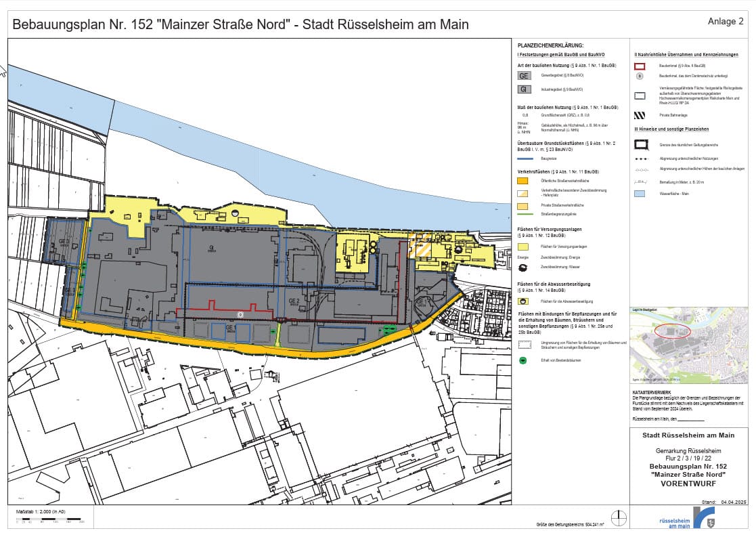This screenshot has width=756, height=535.
Task: Click the GE Gewerbegebiet legend symbol
Action: click(x=523, y=77)
